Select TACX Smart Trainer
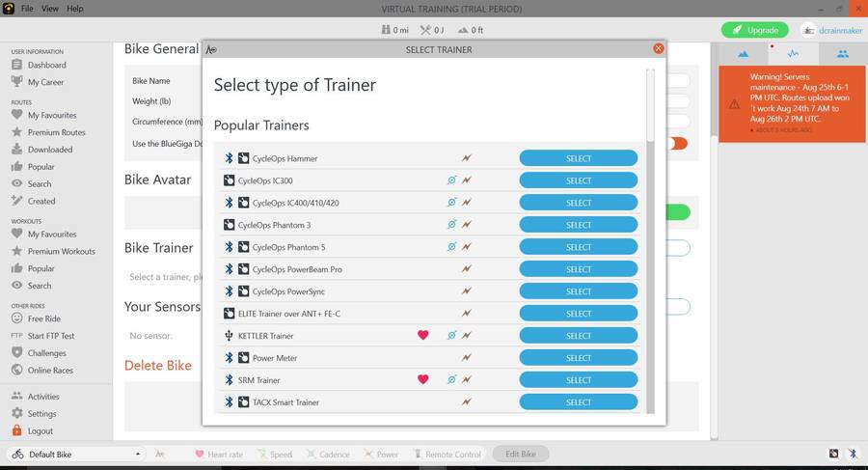Image resolution: width=868 pixels, height=470 pixels. click(x=579, y=402)
